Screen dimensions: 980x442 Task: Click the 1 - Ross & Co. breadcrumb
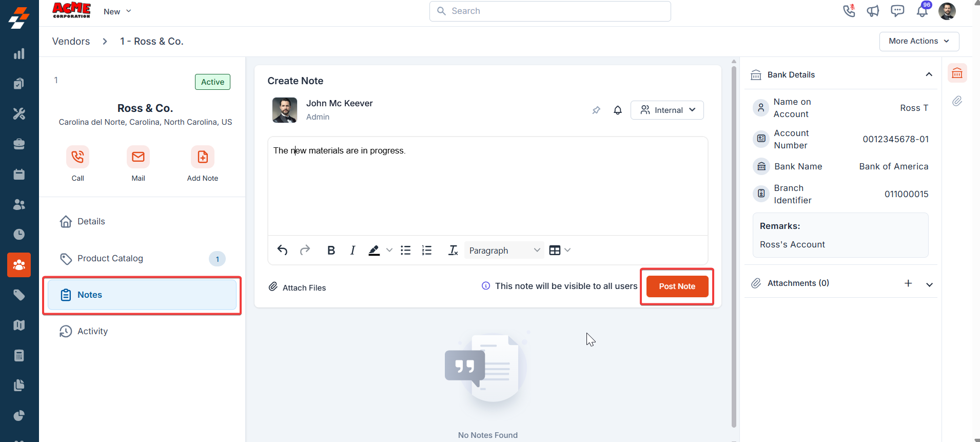click(x=152, y=41)
